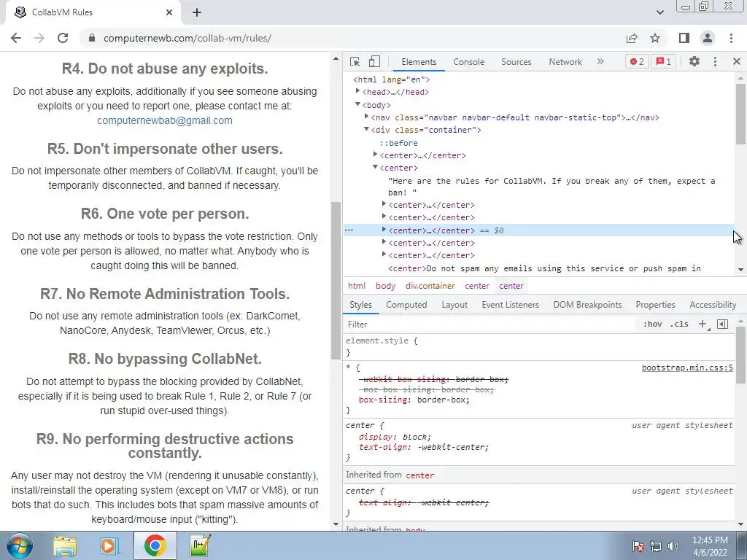Collapse the div container element

(x=366, y=130)
